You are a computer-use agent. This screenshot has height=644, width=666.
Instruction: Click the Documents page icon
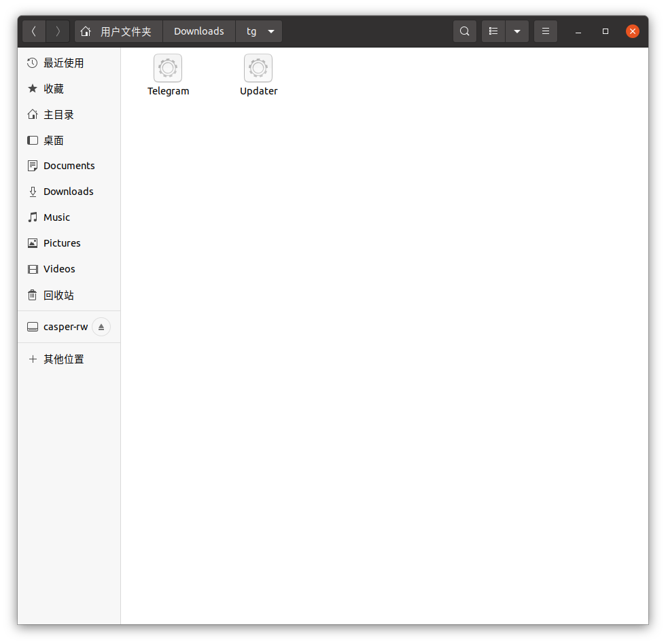pyautogui.click(x=33, y=166)
